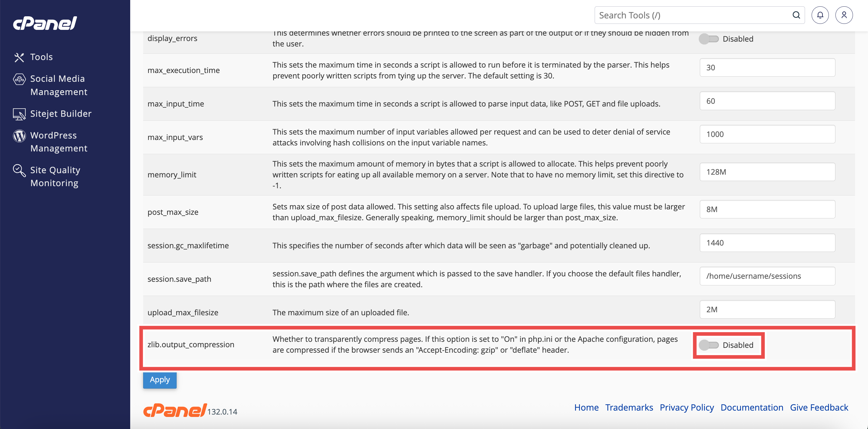The width and height of the screenshot is (868, 429).
Task: Click the WordPress logo icon
Action: (x=19, y=136)
